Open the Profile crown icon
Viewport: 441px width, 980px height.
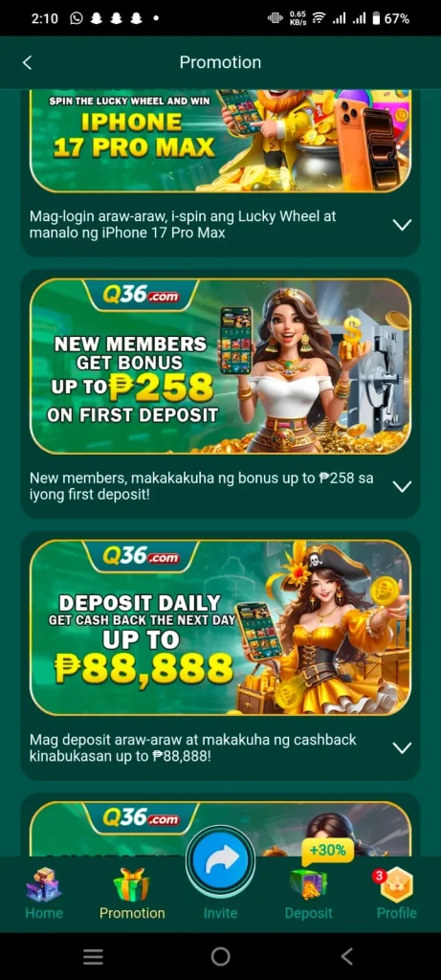(x=397, y=883)
